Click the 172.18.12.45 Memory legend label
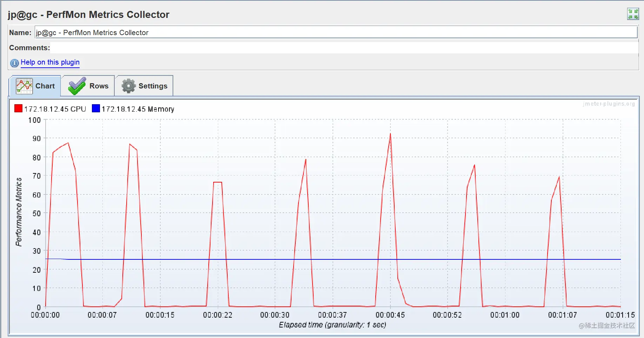The width and height of the screenshot is (644, 338). click(138, 109)
